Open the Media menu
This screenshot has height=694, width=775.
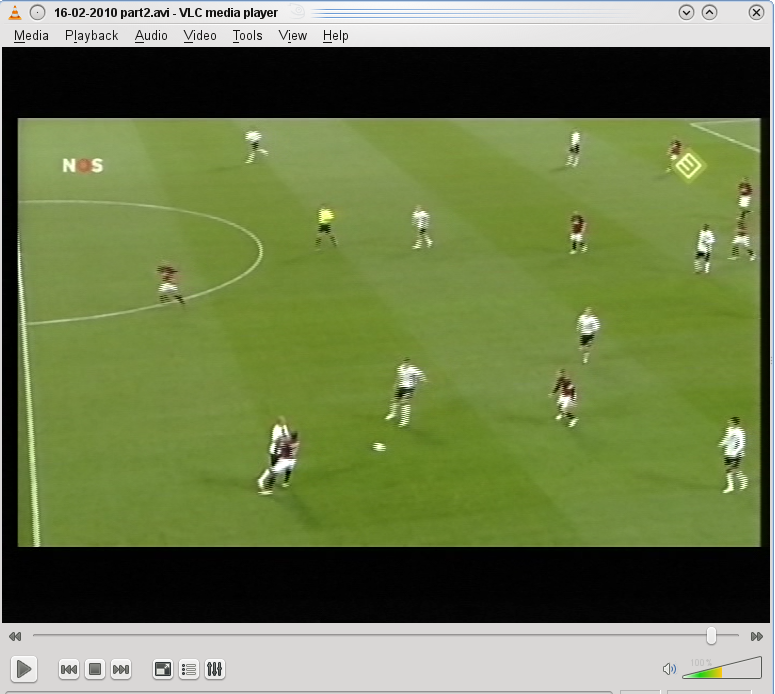(31, 35)
